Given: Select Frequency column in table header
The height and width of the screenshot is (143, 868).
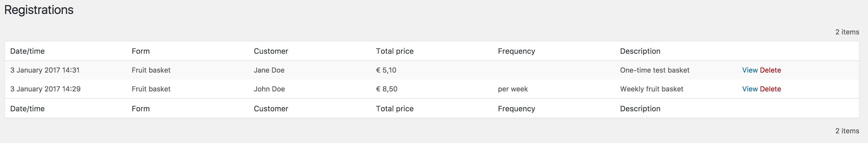Looking at the screenshot, I should pyautogui.click(x=516, y=51).
